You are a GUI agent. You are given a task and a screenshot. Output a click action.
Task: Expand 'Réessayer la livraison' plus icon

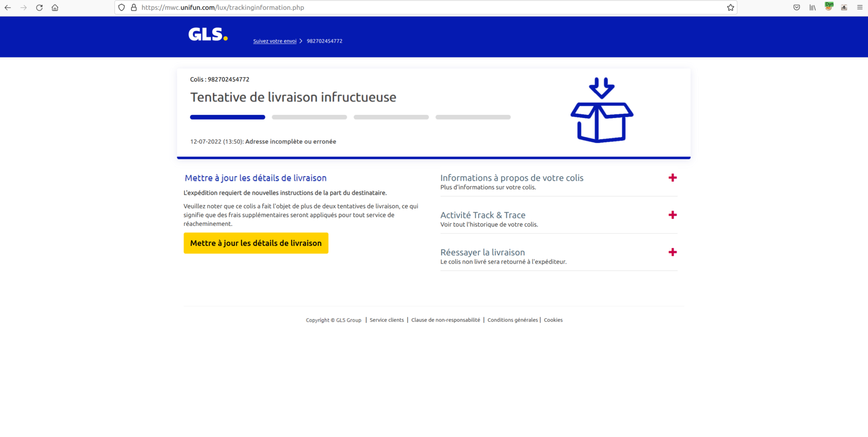(x=673, y=252)
